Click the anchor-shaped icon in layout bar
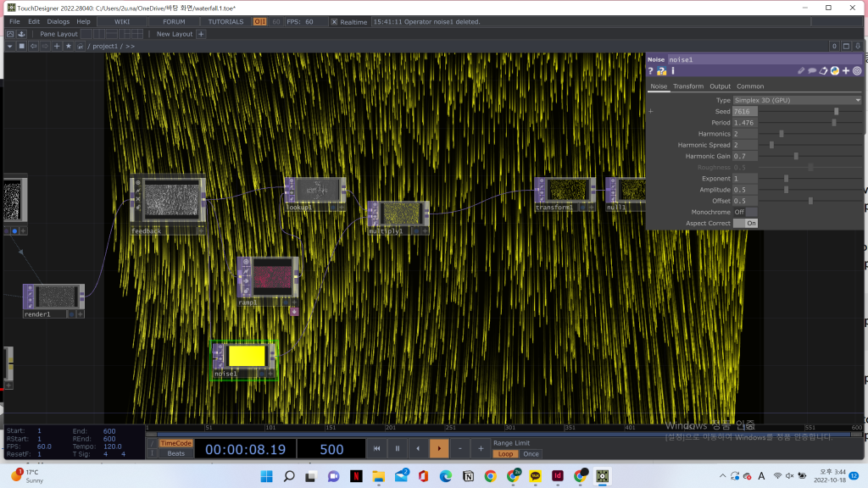 coord(21,34)
